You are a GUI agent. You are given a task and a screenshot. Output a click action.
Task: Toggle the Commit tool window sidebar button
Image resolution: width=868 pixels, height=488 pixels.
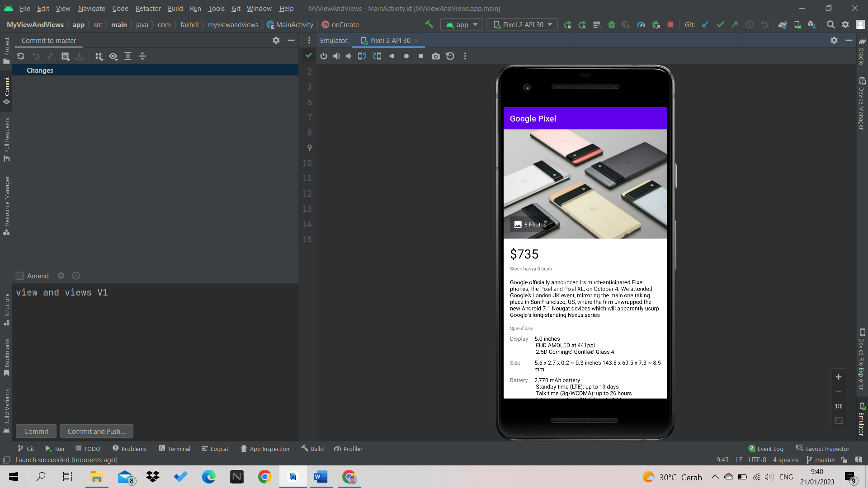click(6, 89)
